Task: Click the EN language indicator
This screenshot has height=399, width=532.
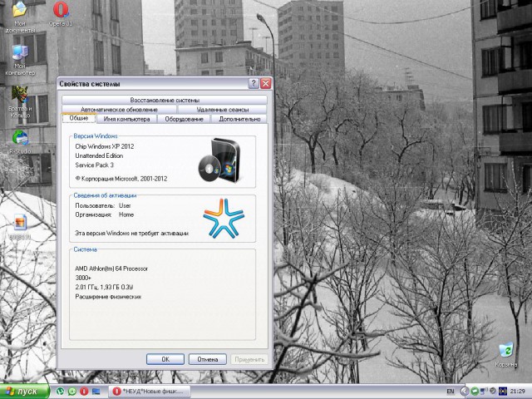Action: coord(451,392)
